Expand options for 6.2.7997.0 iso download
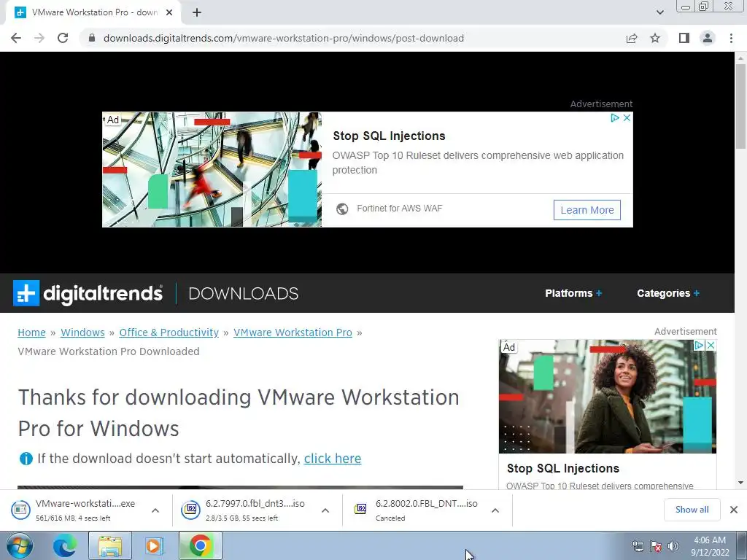Image resolution: width=747 pixels, height=560 pixels. (x=325, y=510)
